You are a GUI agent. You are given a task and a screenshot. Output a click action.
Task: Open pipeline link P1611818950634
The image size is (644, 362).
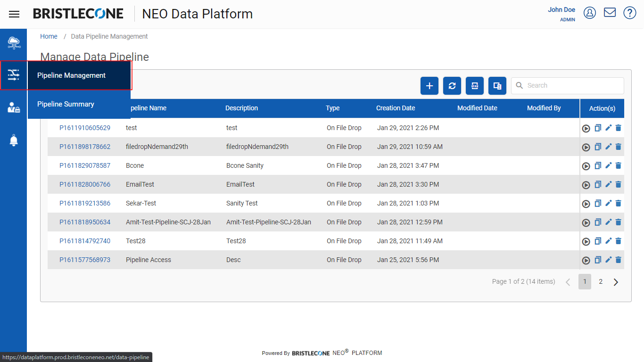pos(85,222)
